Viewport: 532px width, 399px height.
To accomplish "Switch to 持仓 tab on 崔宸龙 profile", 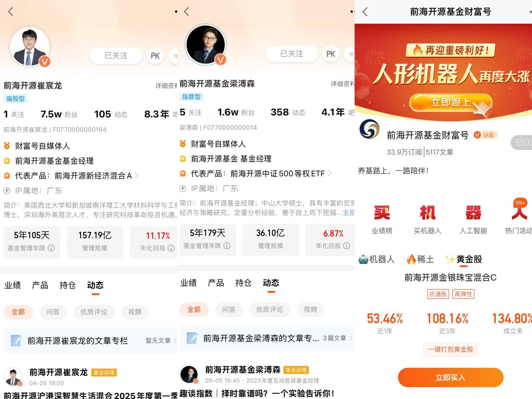I will click(x=67, y=285).
